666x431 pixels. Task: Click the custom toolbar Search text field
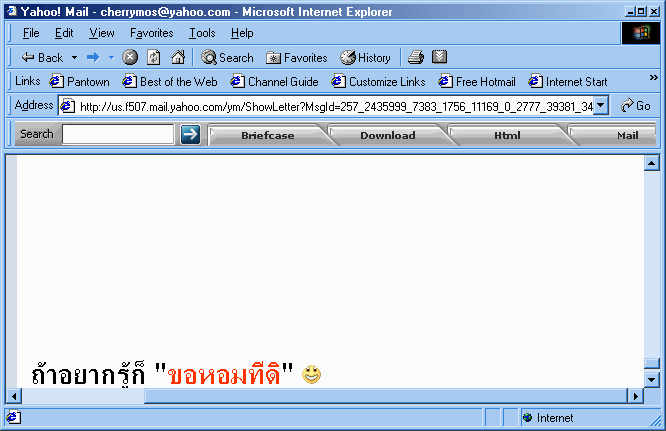click(x=118, y=134)
